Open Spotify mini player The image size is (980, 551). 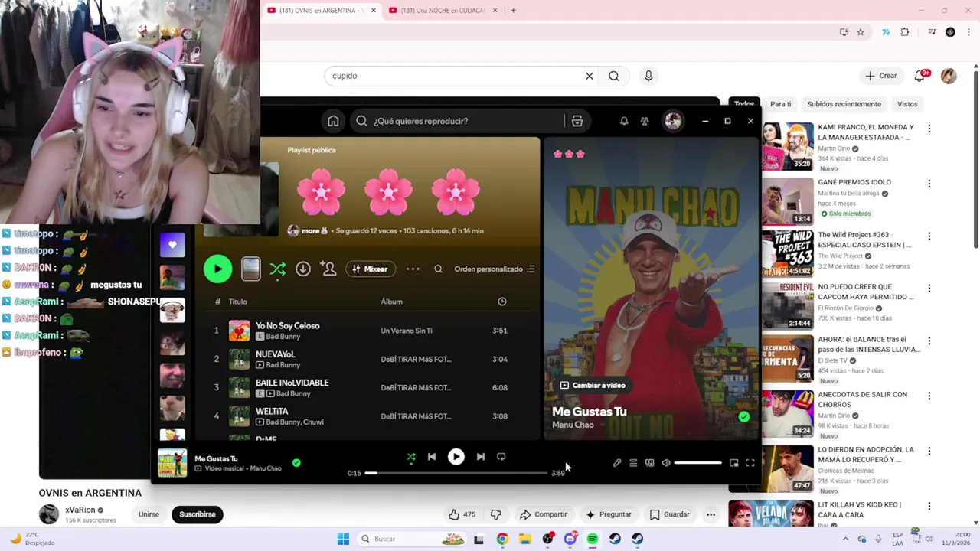[x=734, y=463]
